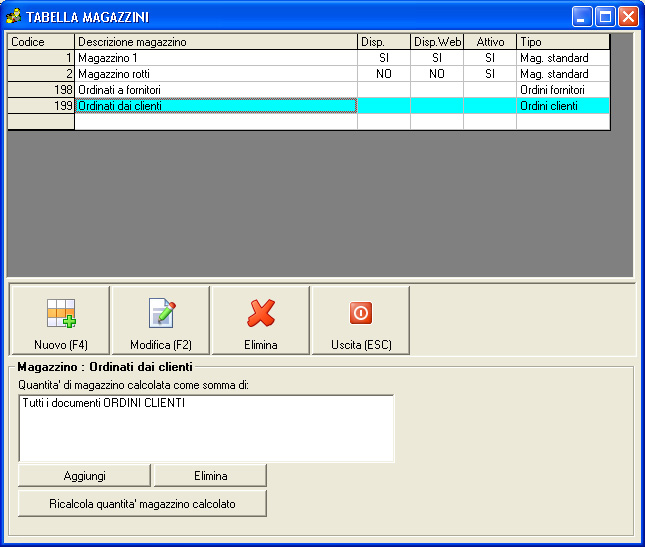Click the Disp.Web column header
Image resolution: width=645 pixels, height=547 pixels.
[437, 42]
